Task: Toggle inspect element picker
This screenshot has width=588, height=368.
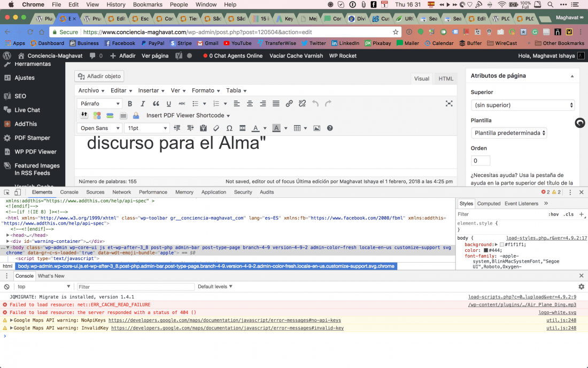Action: [x=7, y=192]
